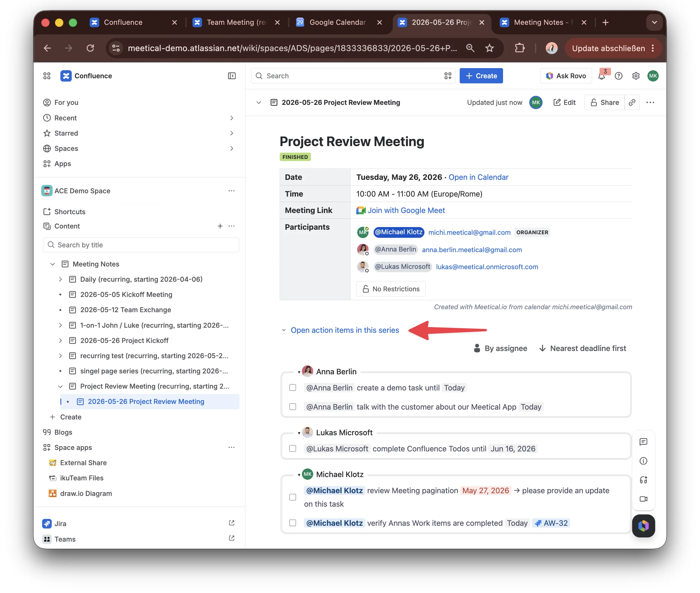Copy page link using the chain icon
This screenshot has height=593, width=700.
pyautogui.click(x=632, y=102)
